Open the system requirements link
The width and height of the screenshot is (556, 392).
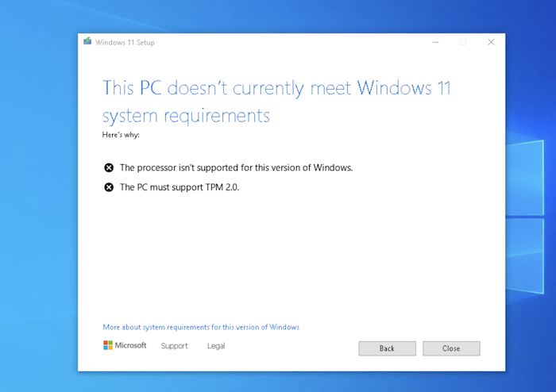pyautogui.click(x=201, y=327)
